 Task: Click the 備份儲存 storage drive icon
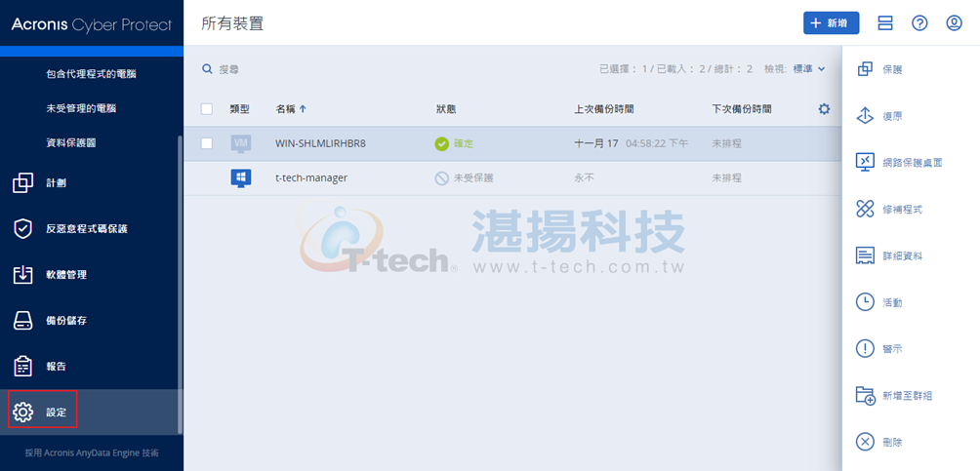[x=23, y=321]
